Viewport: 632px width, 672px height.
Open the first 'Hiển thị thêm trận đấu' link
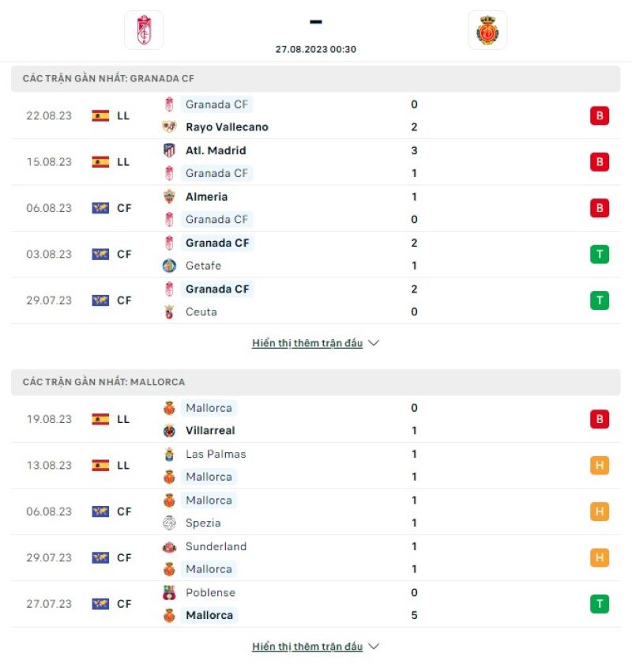pyautogui.click(x=307, y=343)
